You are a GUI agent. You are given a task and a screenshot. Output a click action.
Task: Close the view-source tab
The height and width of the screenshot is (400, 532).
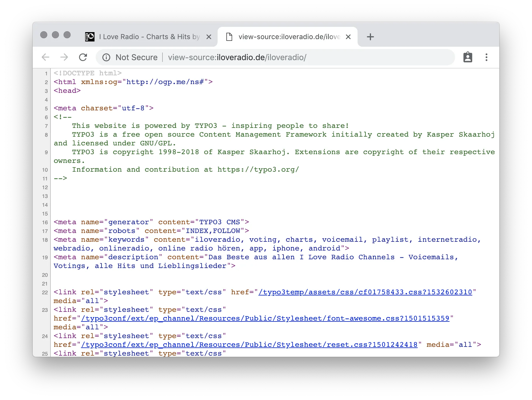348,37
